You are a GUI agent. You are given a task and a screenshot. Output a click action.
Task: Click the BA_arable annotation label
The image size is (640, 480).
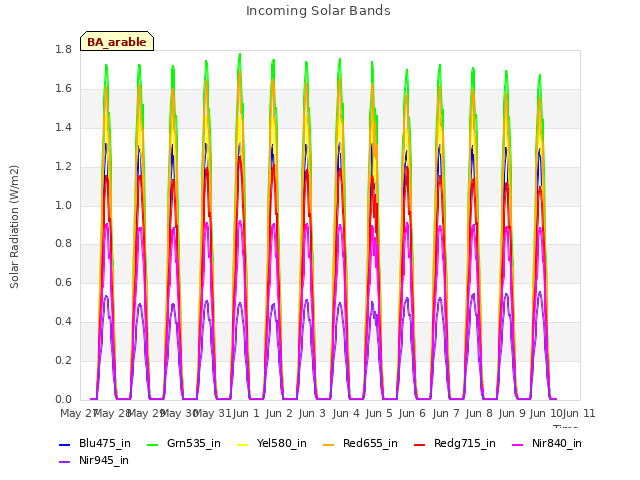117,42
